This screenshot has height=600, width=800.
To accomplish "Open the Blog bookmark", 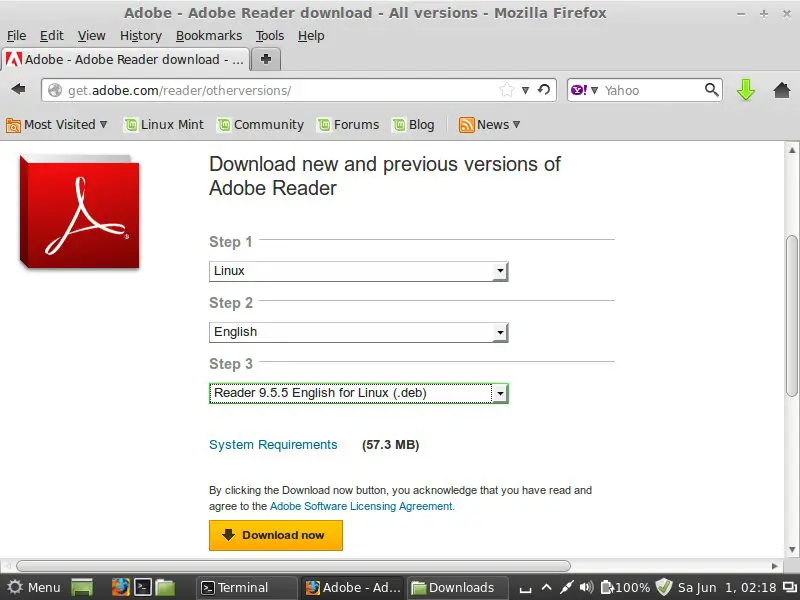I will (x=414, y=124).
